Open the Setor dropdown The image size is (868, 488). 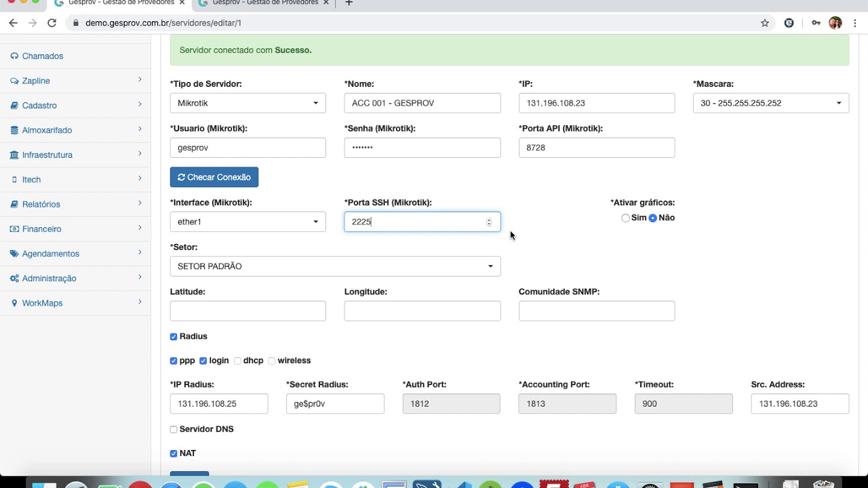(x=335, y=266)
